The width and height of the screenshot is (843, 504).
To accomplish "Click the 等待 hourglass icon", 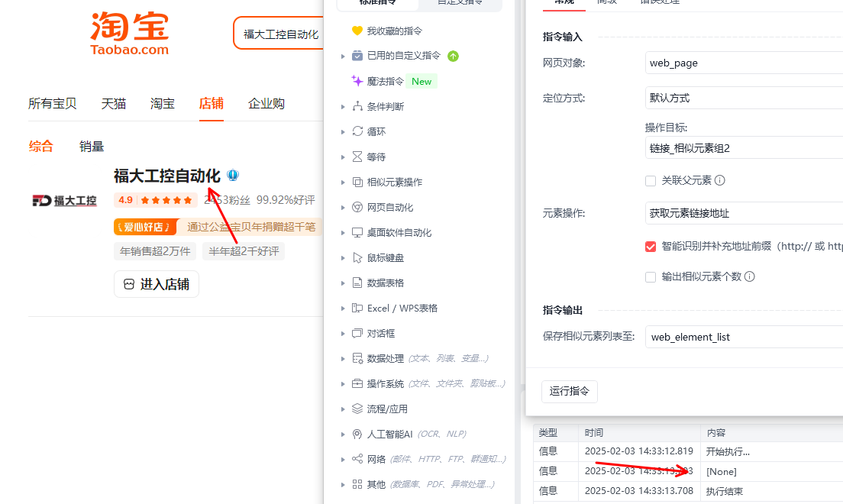I will coord(357,157).
